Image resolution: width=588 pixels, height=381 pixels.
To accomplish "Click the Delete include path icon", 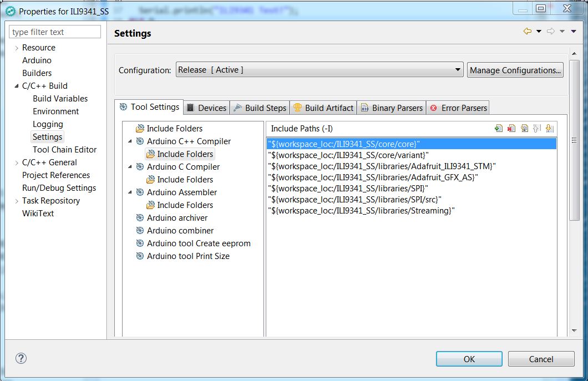I will pyautogui.click(x=511, y=128).
